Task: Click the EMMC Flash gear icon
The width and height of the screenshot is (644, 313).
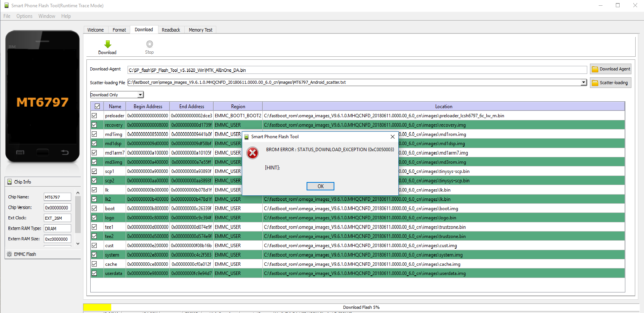Action: [x=10, y=254]
